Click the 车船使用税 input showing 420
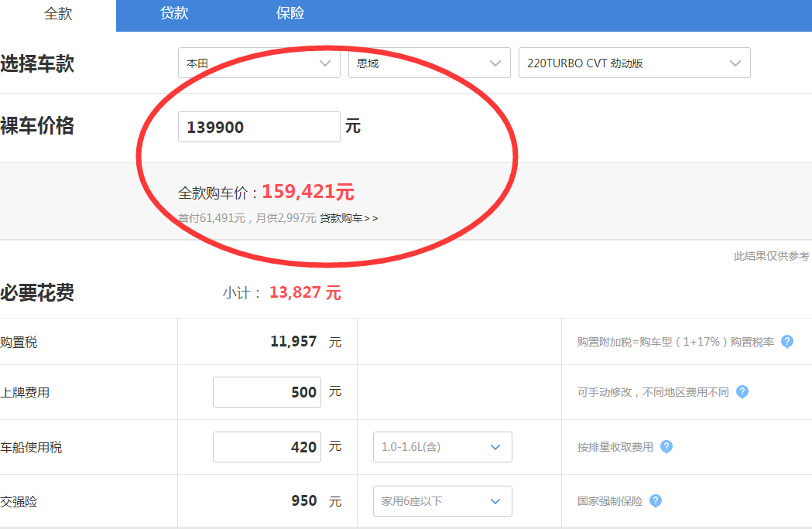The height and width of the screenshot is (529, 812). pos(267,447)
